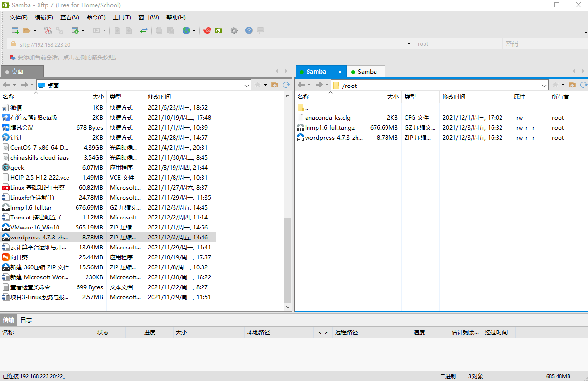Select remote file anaconda-ks.cfg
Image resolution: width=588 pixels, height=381 pixels.
coord(328,117)
